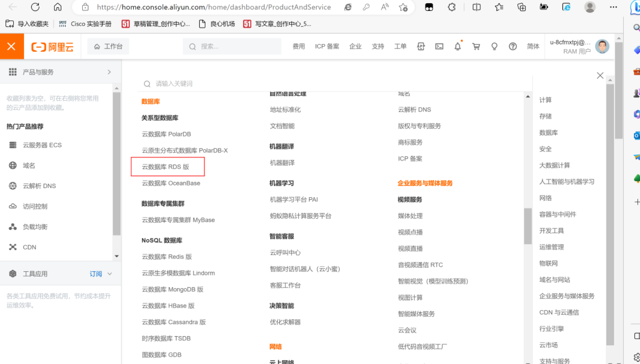Open 云服务器 ECS from hot products

tap(42, 145)
